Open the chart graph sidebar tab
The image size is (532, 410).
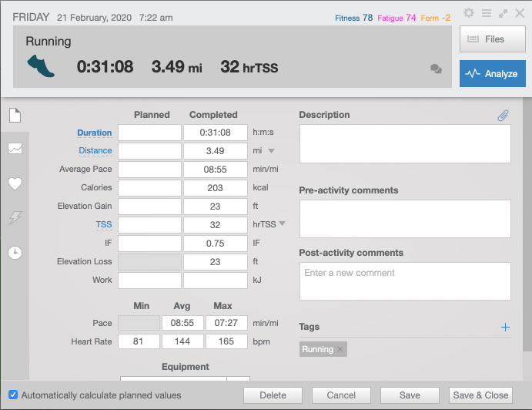pyautogui.click(x=15, y=149)
